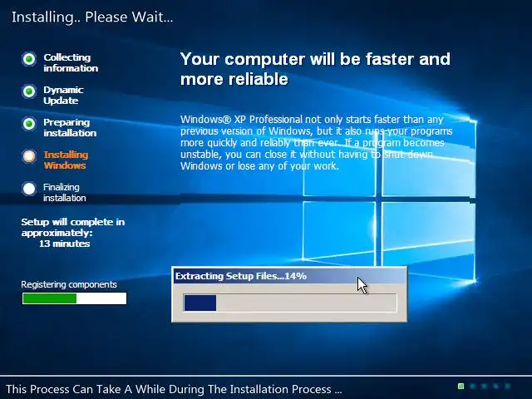Click the 'Preparing installation' step label
532x399 pixels.
(x=70, y=127)
